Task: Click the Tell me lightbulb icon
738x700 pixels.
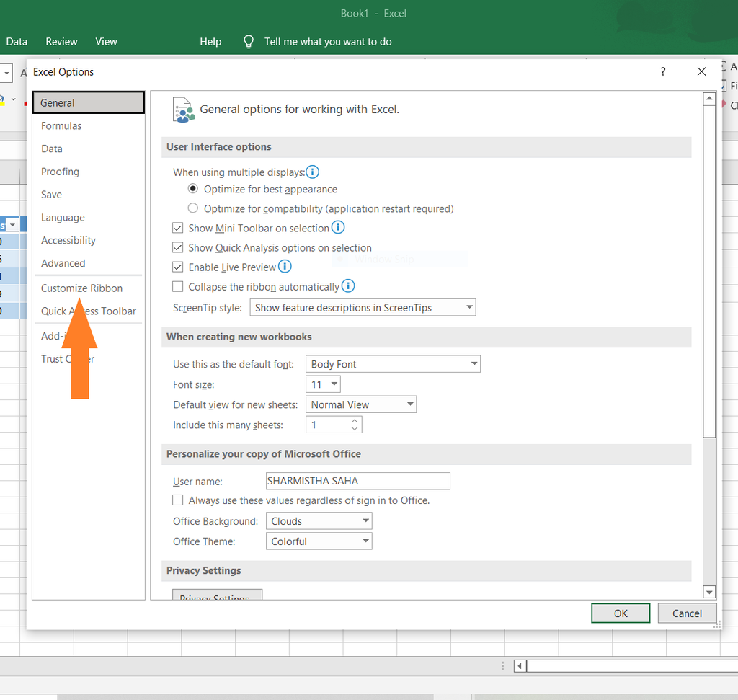Action: click(249, 42)
